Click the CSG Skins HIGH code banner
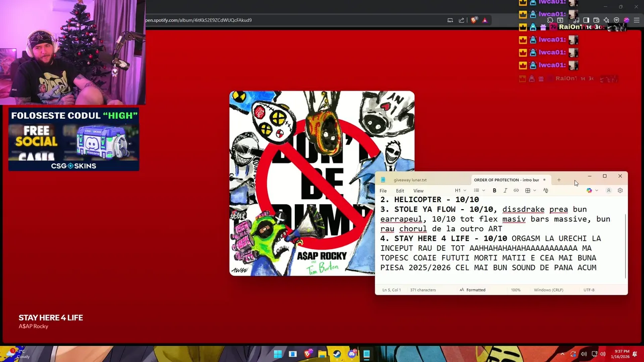The image size is (644, 362). 73,139
